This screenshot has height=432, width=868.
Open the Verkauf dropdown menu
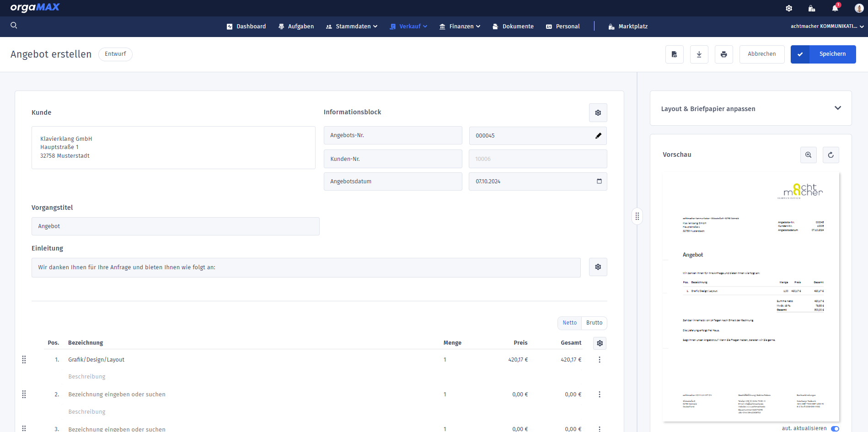click(x=409, y=27)
